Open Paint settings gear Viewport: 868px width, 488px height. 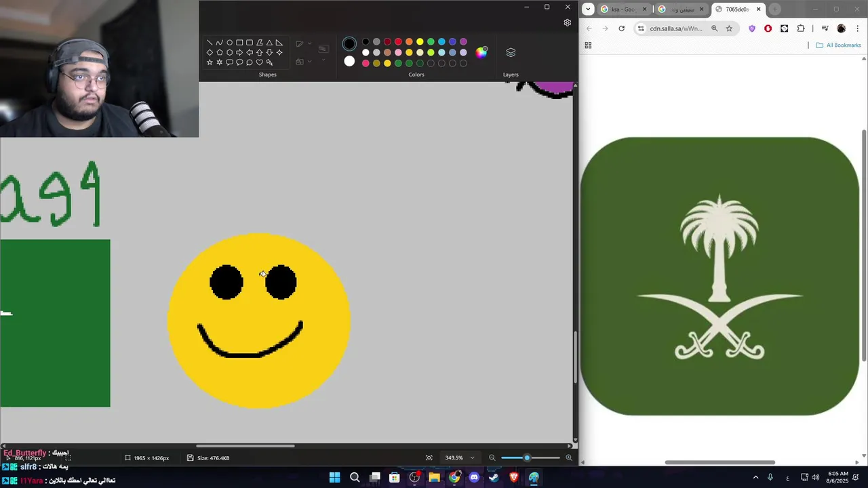tap(568, 22)
